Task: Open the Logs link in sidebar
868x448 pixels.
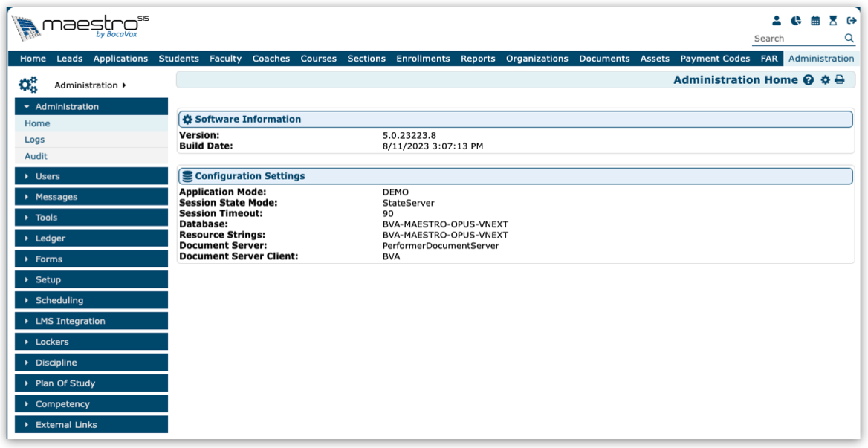Action: tap(35, 140)
